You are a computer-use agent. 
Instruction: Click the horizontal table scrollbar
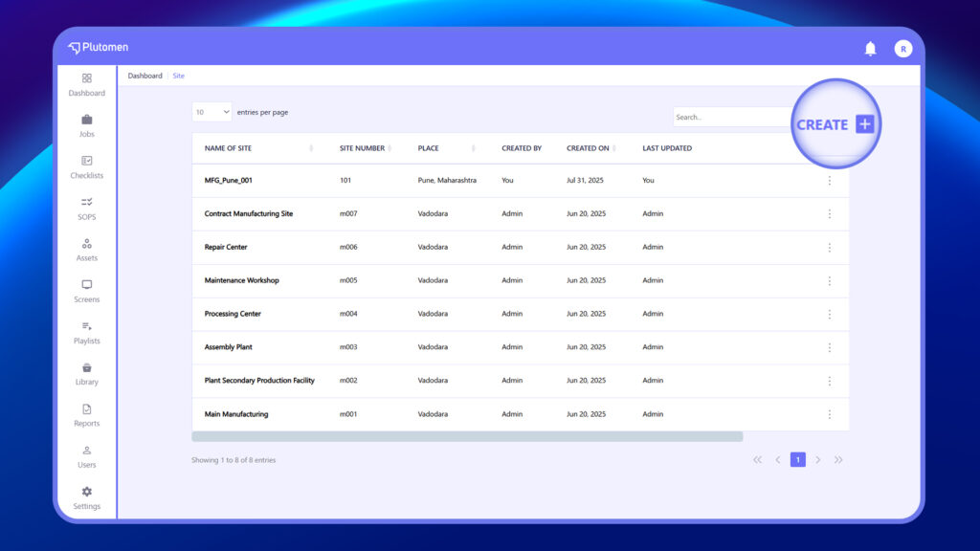[x=467, y=436]
